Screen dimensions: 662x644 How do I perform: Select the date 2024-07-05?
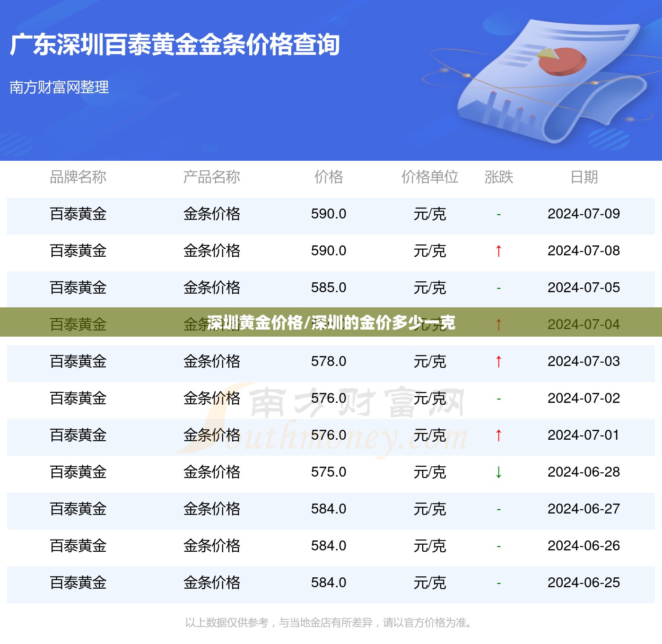[584, 287]
